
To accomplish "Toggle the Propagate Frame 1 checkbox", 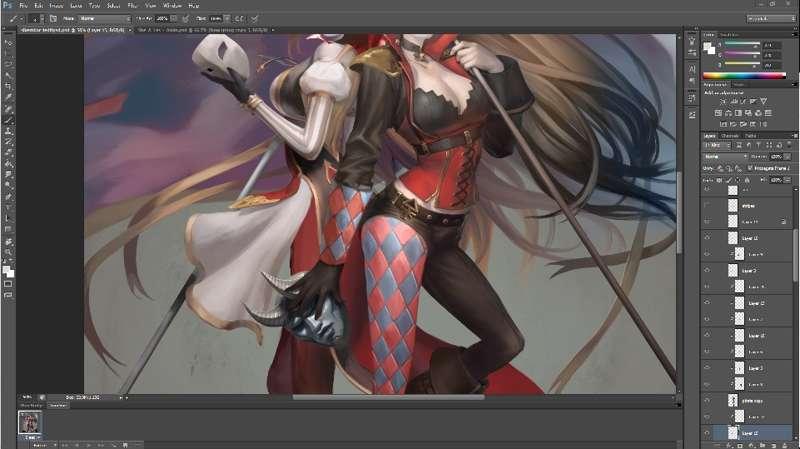I will click(750, 168).
